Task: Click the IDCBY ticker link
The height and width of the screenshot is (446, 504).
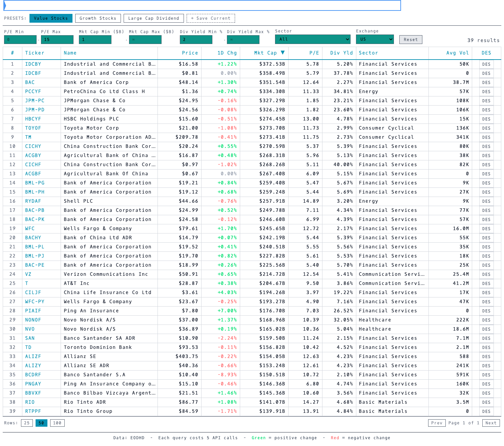Action: [x=33, y=64]
